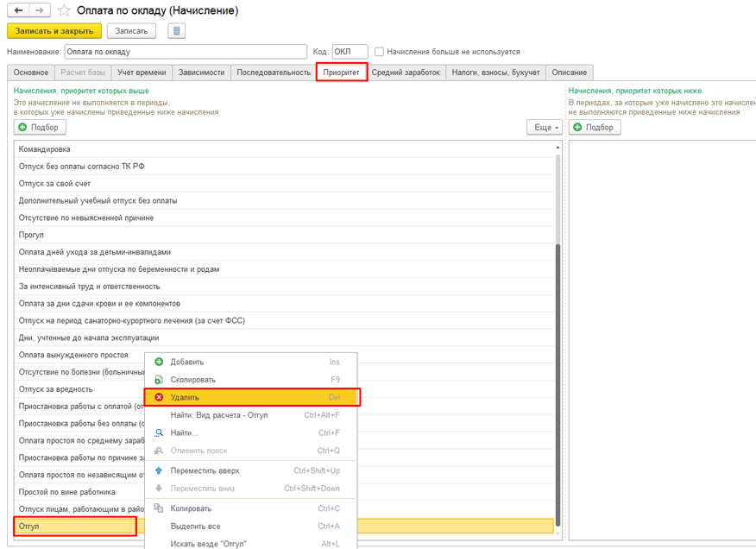Viewport: 756px width, 549px height.
Task: Choose Найти... in the context menu
Action: click(251, 432)
